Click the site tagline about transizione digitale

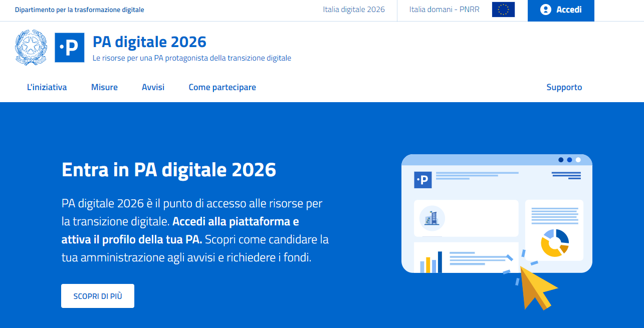click(x=192, y=58)
